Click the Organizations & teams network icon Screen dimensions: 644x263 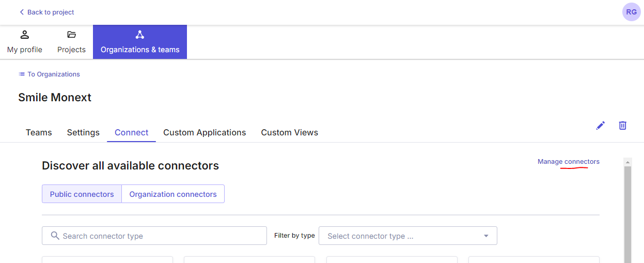tap(139, 35)
